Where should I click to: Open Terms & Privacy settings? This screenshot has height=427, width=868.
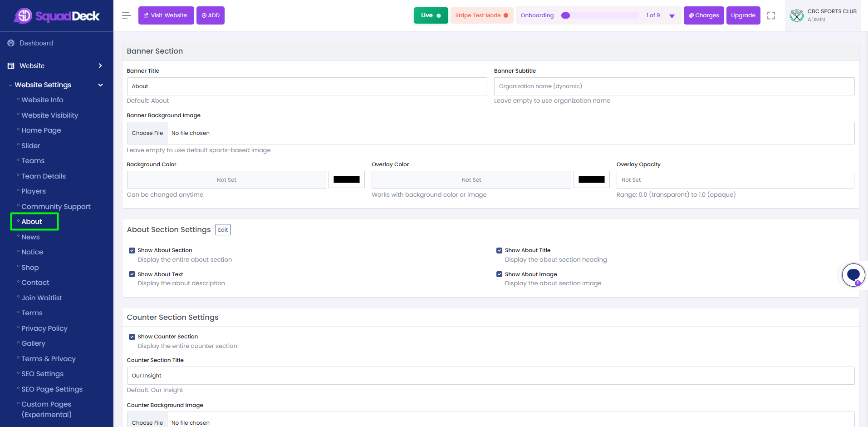pos(49,359)
